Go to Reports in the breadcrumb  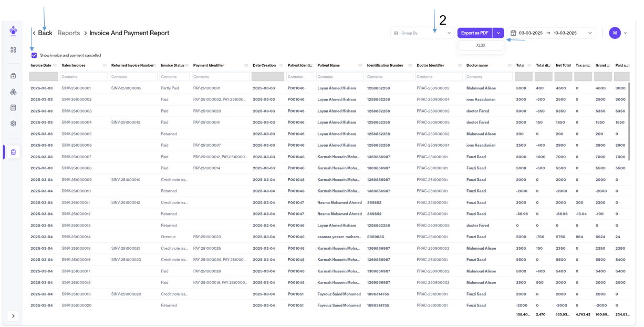pyautogui.click(x=68, y=33)
